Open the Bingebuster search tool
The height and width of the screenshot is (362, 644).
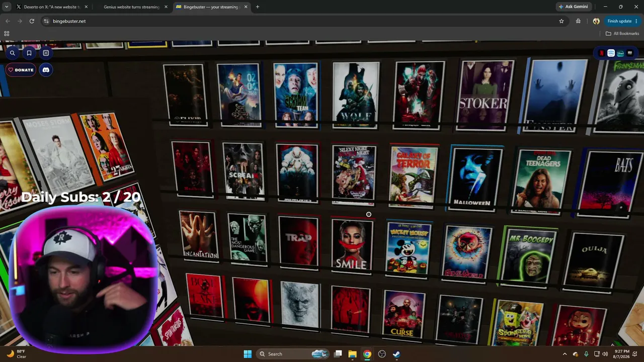(13, 53)
